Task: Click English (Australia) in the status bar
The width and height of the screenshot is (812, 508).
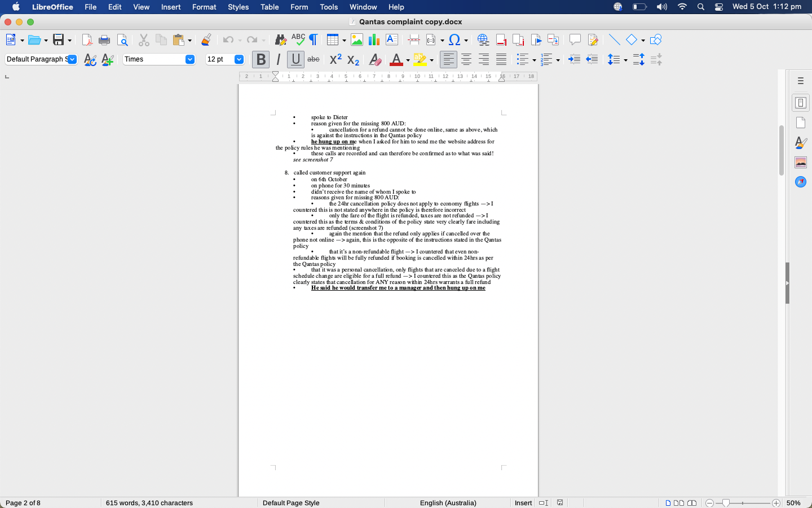Action: 448,503
